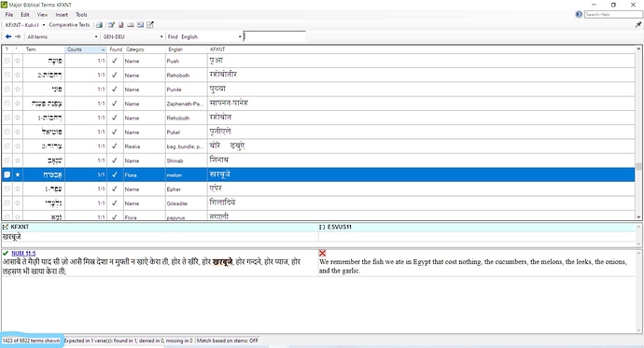Click the Search Help input field

tap(613, 14)
